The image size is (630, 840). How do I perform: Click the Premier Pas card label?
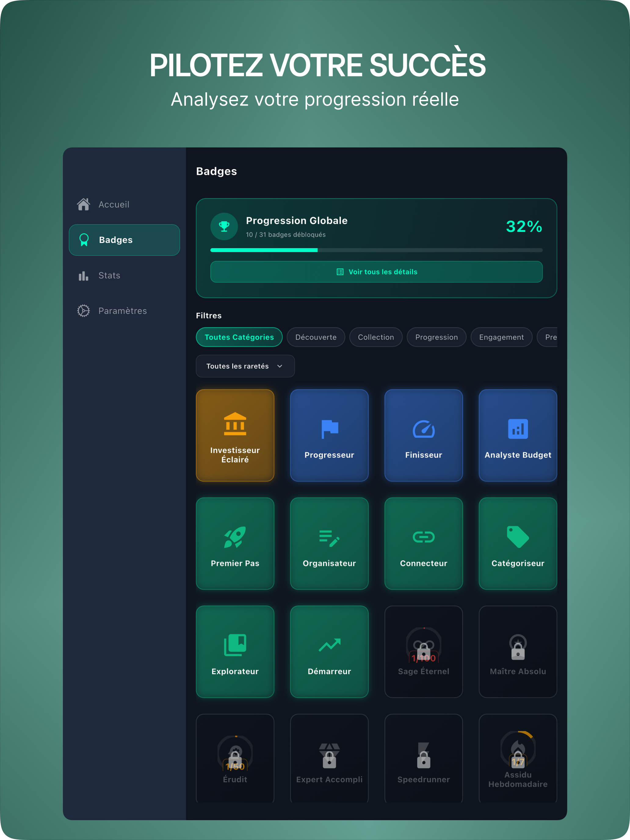click(x=235, y=563)
